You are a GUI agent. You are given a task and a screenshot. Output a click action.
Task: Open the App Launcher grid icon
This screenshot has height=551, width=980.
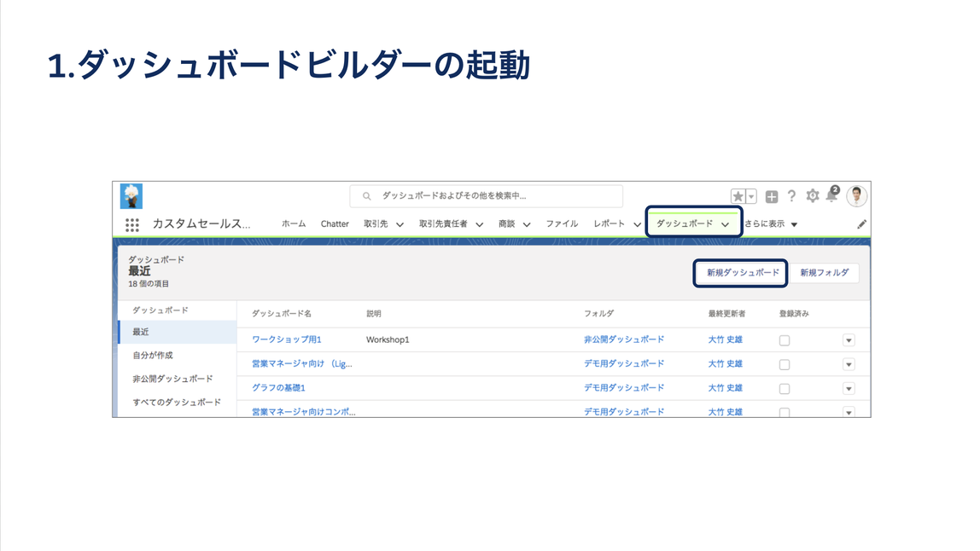click(x=131, y=225)
